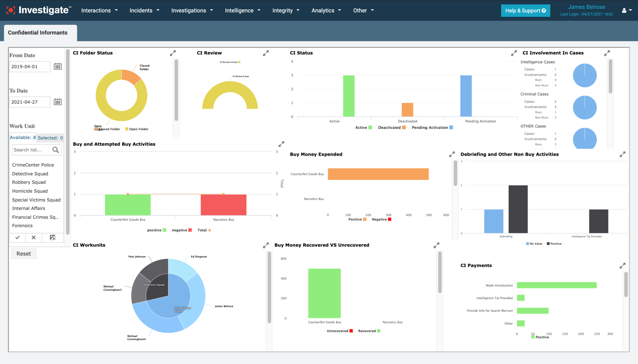638x364 pixels.
Task: Open the user account dropdown
Action: (x=626, y=10)
